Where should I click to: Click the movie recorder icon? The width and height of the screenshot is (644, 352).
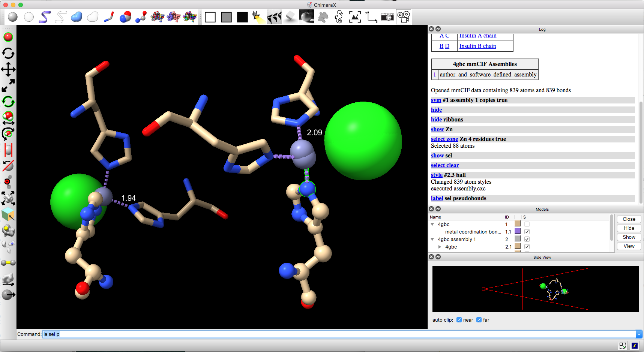point(404,17)
